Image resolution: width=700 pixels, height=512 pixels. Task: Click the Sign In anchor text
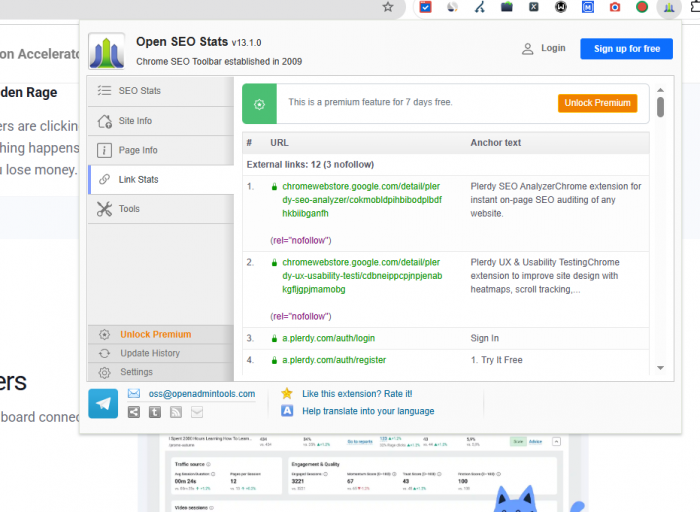(x=484, y=338)
